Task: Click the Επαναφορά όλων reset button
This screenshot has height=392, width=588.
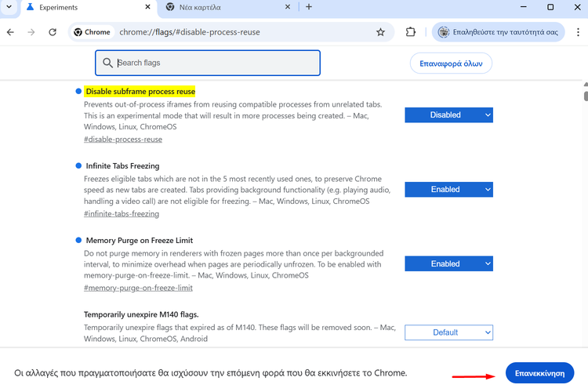Action: [x=451, y=63]
